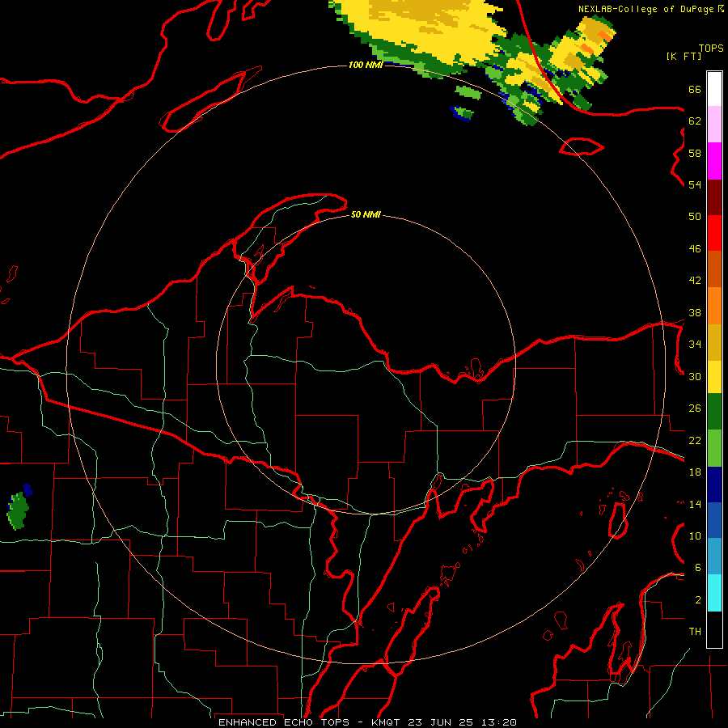
Task: Click the gold legend swatch
Action: click(x=714, y=342)
